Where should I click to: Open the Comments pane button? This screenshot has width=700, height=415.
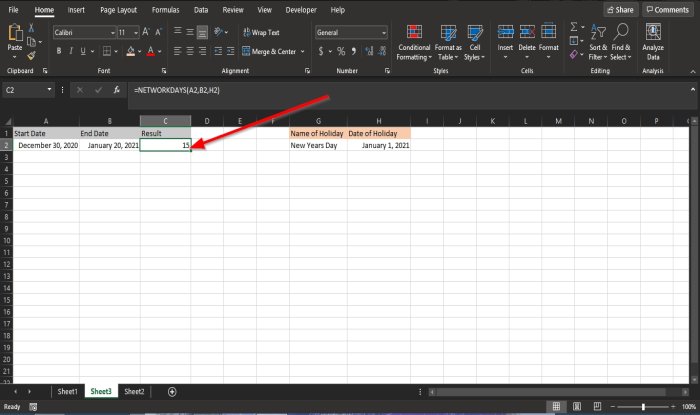[x=667, y=9]
